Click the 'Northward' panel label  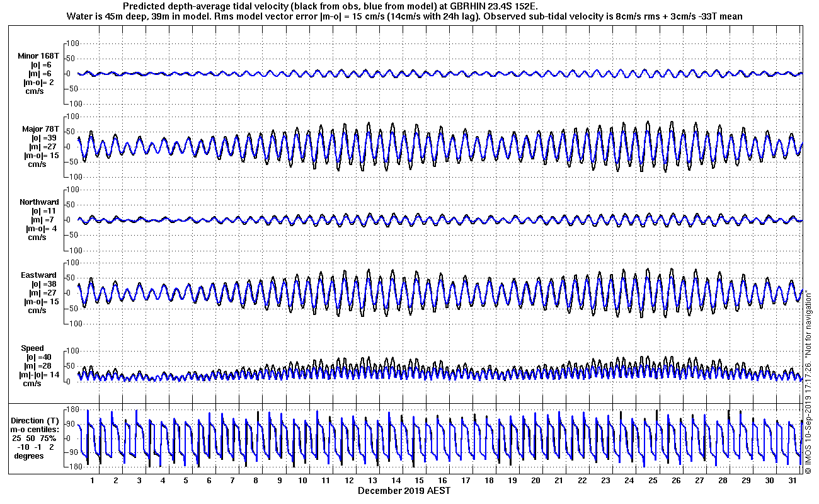[39, 202]
